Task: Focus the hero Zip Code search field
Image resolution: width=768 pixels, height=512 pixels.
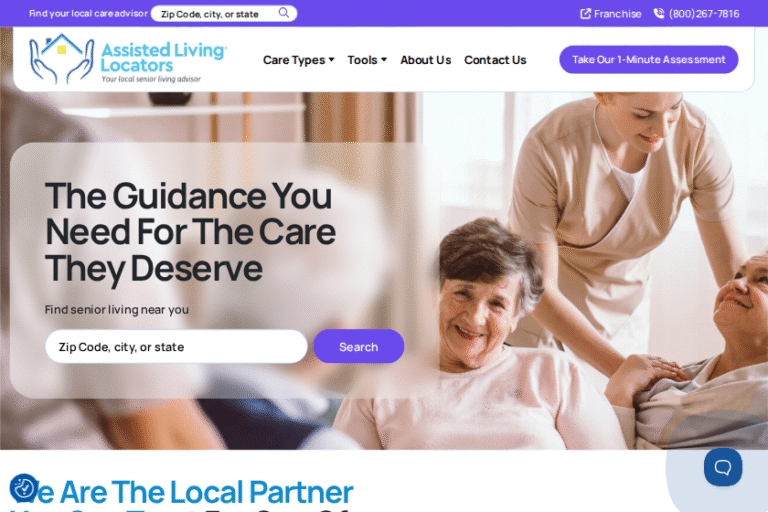Action: [176, 346]
